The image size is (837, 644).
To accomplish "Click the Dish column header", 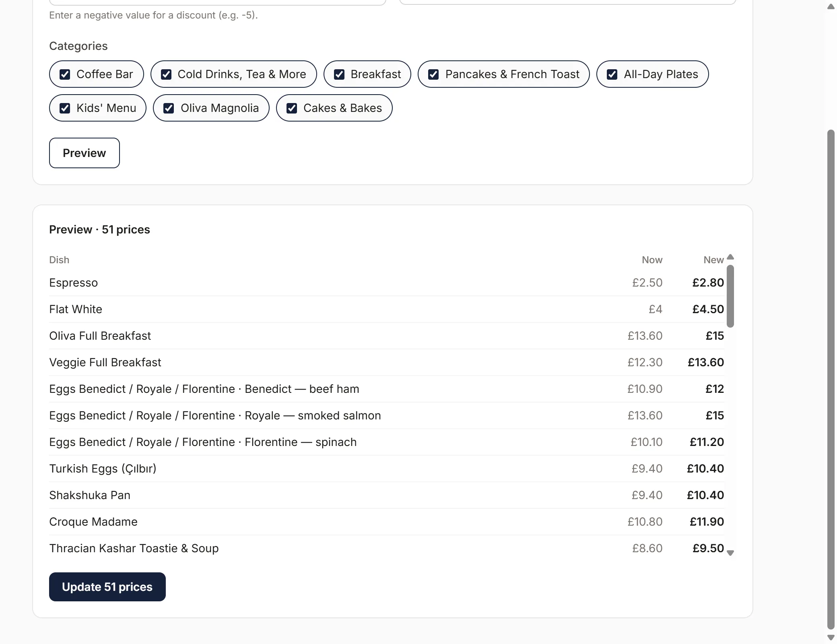I will [59, 260].
